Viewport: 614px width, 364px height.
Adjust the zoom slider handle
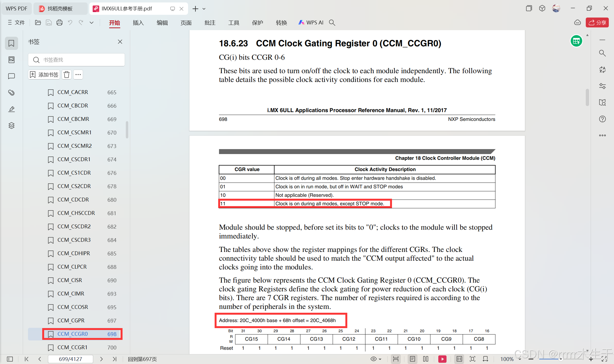(561, 359)
